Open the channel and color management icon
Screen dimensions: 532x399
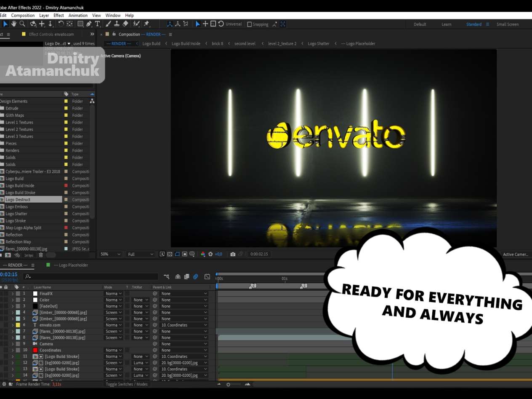[203, 254]
